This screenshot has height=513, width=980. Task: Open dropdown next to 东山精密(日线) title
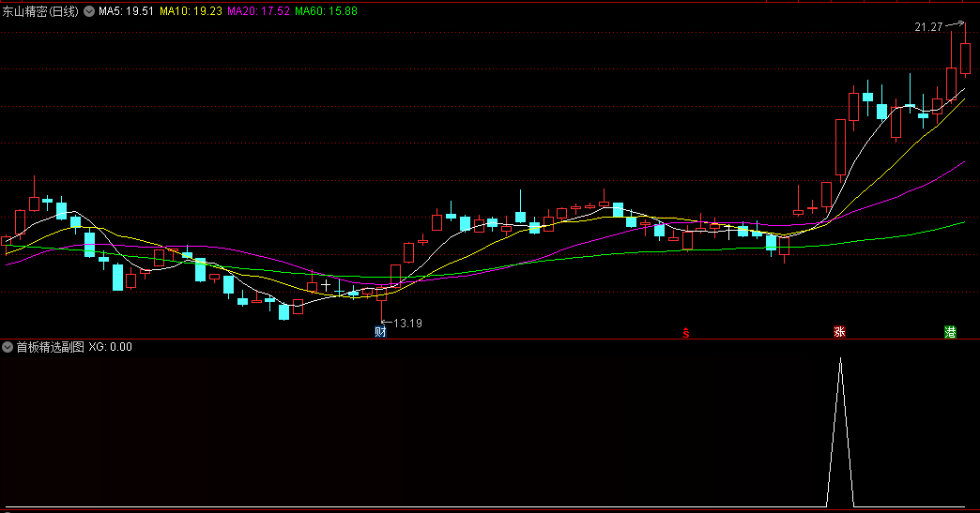click(x=89, y=11)
